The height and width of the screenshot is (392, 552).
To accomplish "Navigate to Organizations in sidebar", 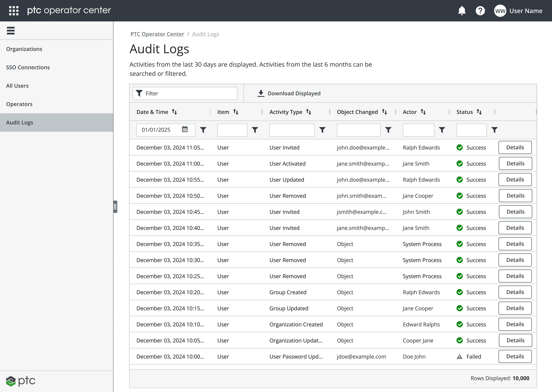I will click(x=24, y=49).
